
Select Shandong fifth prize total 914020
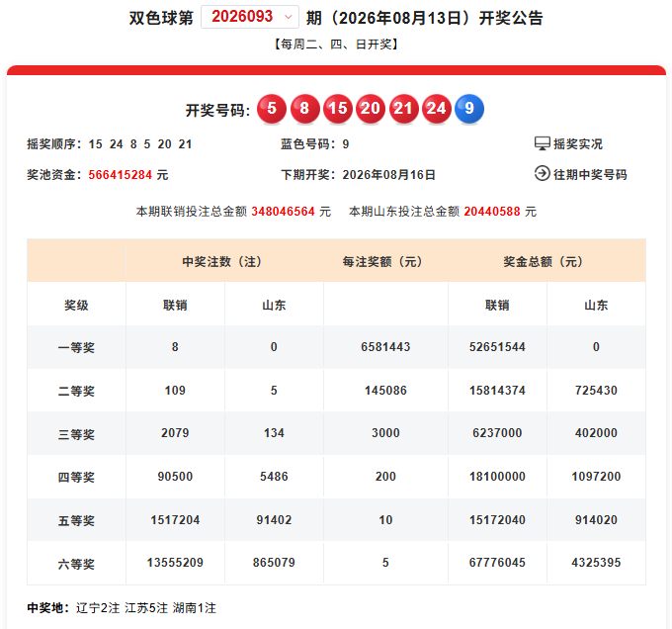[x=596, y=519]
